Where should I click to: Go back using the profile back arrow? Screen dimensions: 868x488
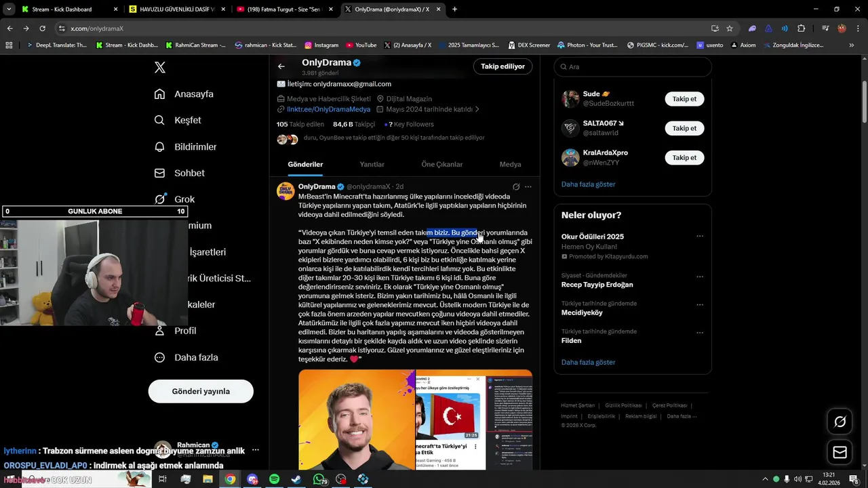click(x=281, y=66)
